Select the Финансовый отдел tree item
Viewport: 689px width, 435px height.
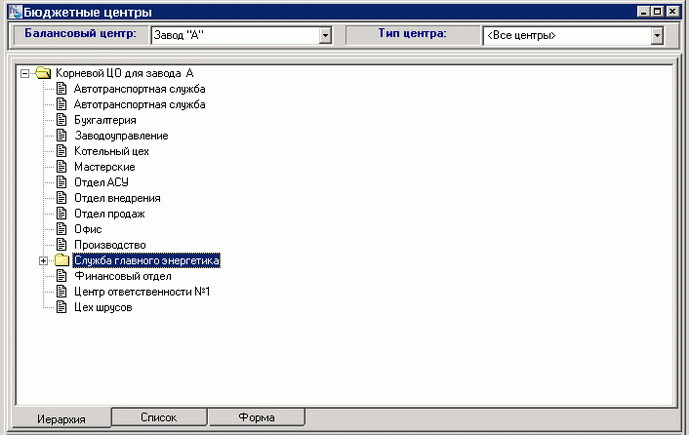pyautogui.click(x=123, y=276)
